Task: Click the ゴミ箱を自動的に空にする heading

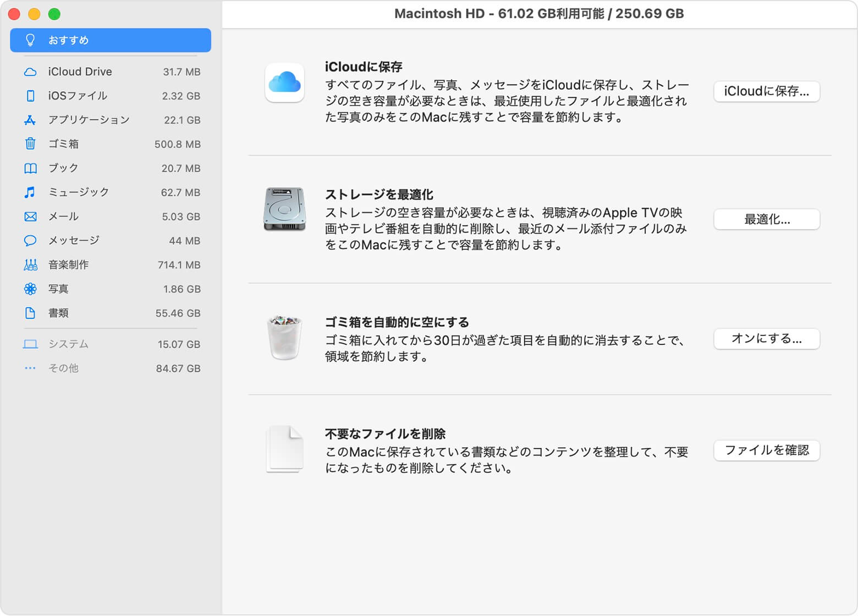Action: (397, 322)
